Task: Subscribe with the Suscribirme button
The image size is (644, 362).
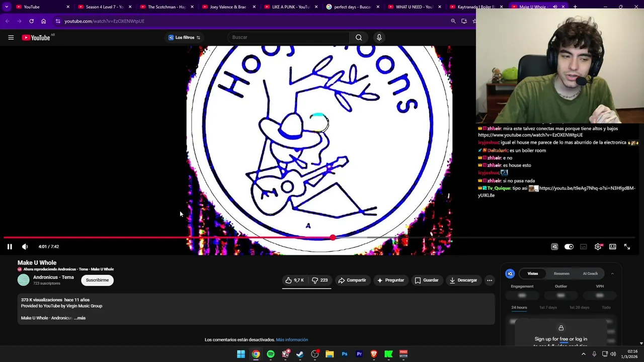Action: [x=97, y=280]
